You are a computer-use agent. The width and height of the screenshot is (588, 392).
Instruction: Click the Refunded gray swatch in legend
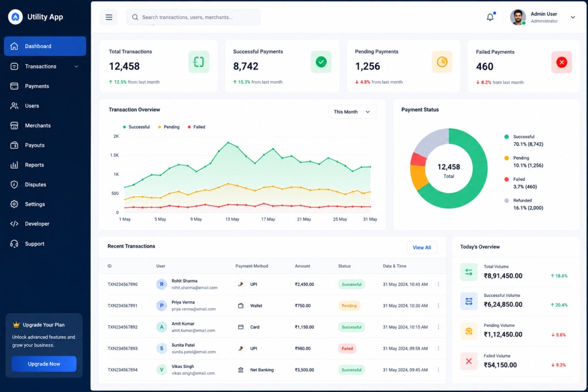coord(507,200)
